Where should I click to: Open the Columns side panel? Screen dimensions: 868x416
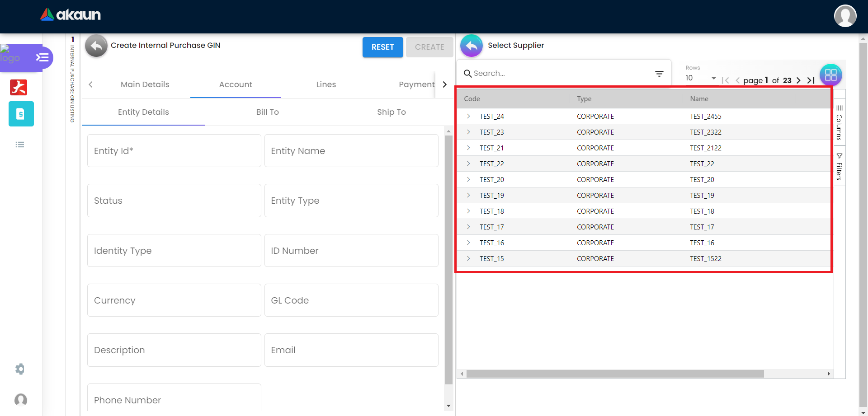tap(839, 123)
